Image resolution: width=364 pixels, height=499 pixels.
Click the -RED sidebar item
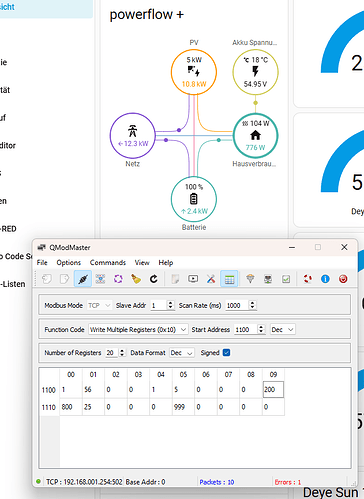(x=8, y=229)
